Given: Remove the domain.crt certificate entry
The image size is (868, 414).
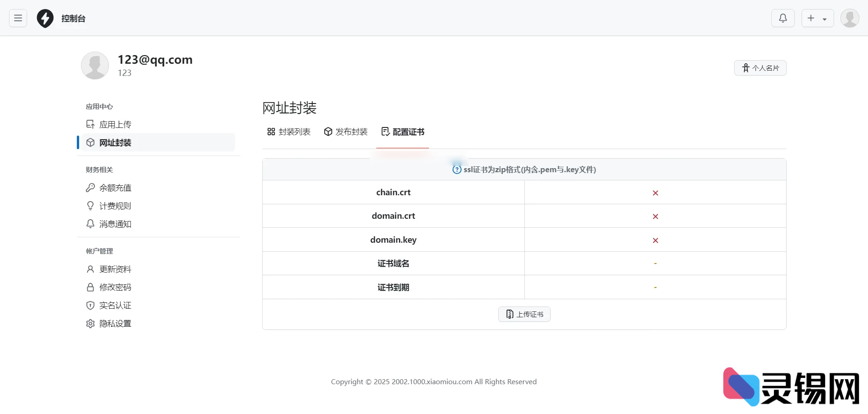Looking at the screenshot, I should click(x=655, y=216).
